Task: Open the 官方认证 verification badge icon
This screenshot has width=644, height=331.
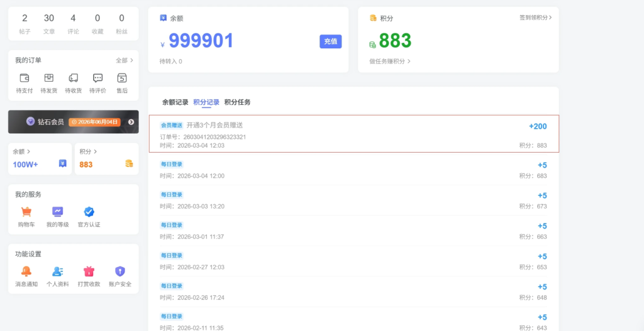Action: (x=89, y=212)
